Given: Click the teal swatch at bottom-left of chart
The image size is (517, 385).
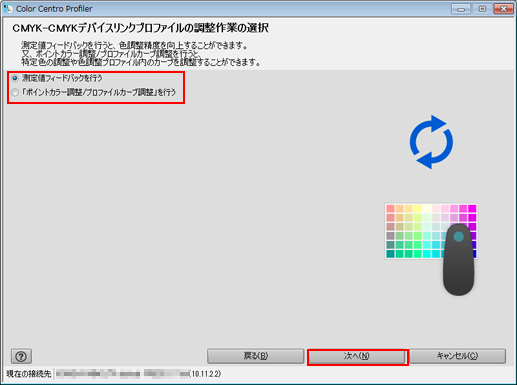Looking at the screenshot, I should [x=390, y=254].
